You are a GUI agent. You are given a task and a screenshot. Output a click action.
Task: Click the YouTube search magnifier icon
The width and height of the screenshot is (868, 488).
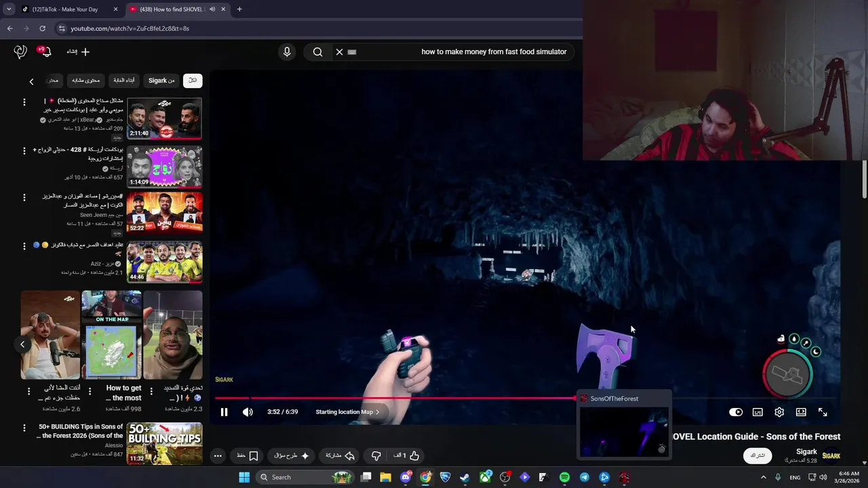tap(317, 52)
